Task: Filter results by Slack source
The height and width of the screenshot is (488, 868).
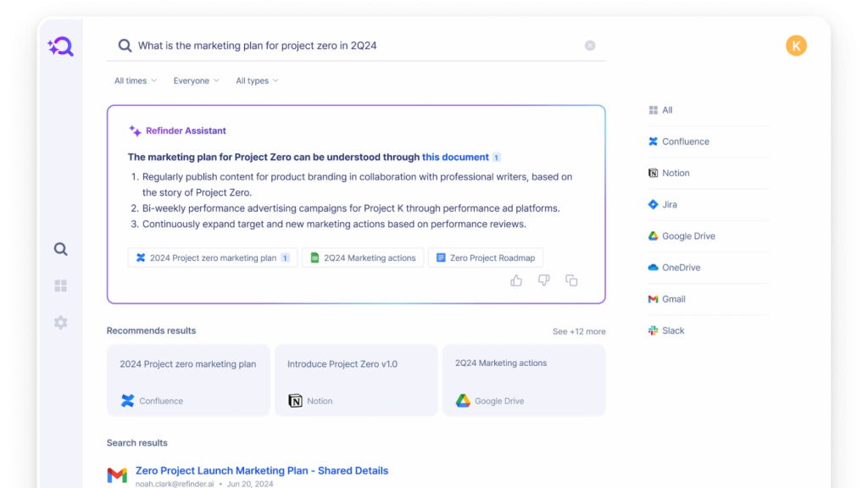Action: point(673,330)
